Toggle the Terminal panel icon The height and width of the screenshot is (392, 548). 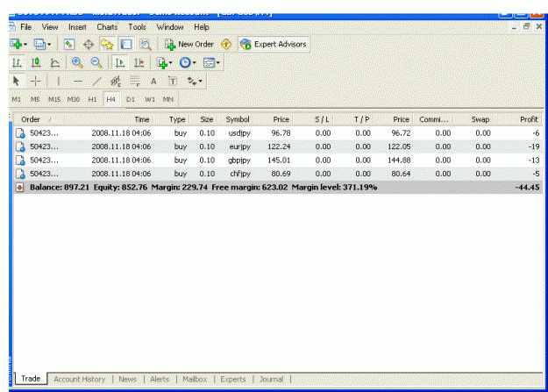click(x=125, y=45)
